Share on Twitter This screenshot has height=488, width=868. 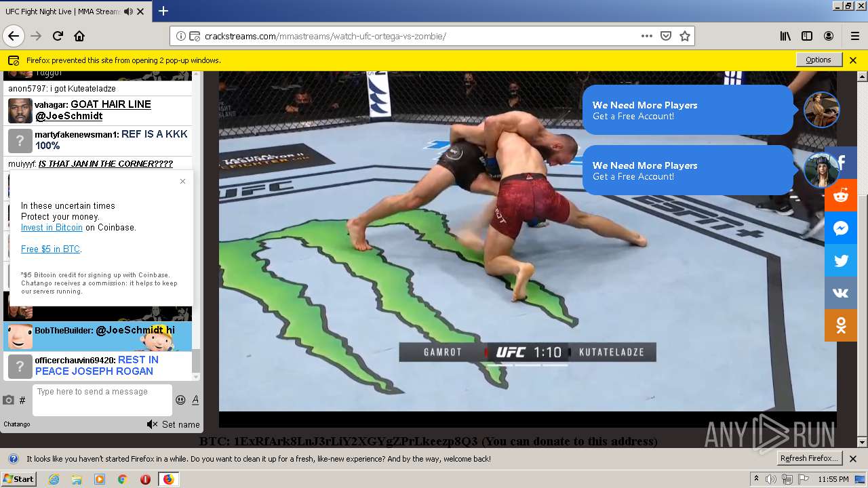pyautogui.click(x=841, y=261)
